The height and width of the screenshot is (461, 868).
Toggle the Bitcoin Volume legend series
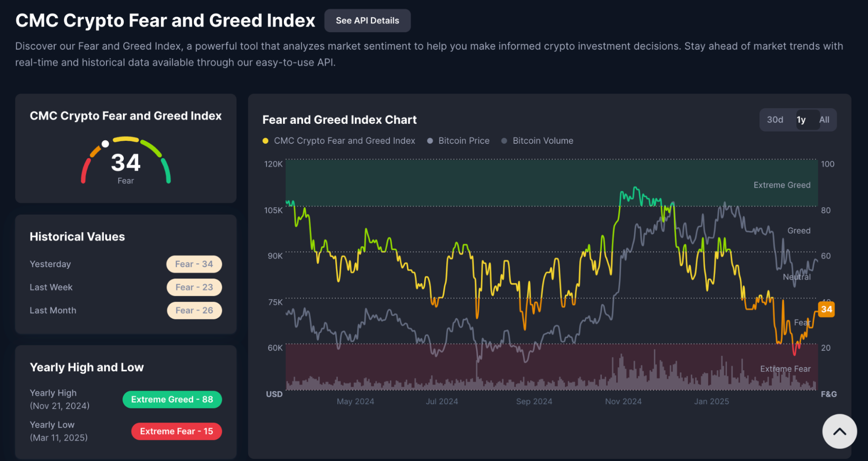[538, 141]
